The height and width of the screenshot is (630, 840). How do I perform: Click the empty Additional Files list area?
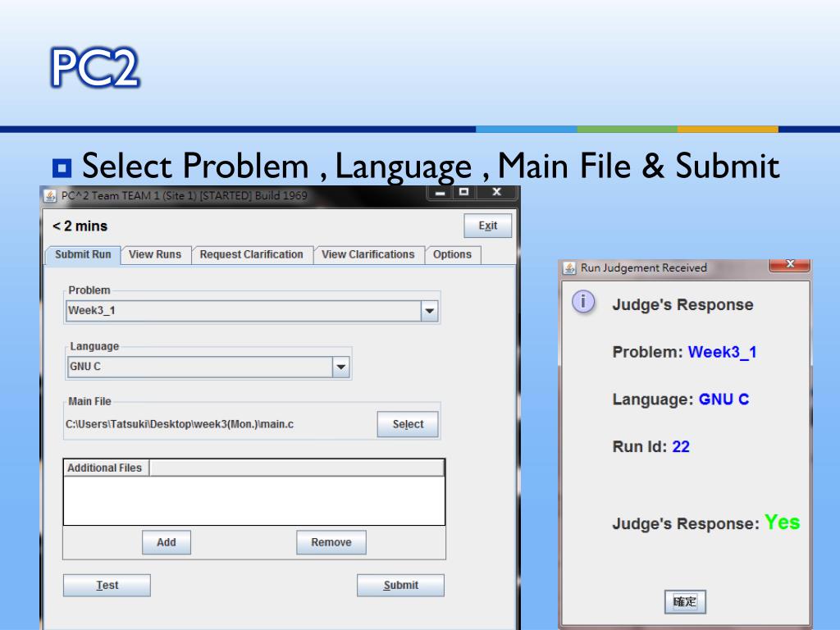(x=254, y=500)
